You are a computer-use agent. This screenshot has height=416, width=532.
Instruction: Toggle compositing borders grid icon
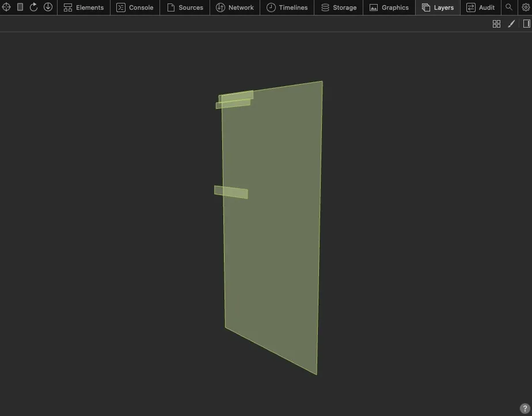pos(496,24)
